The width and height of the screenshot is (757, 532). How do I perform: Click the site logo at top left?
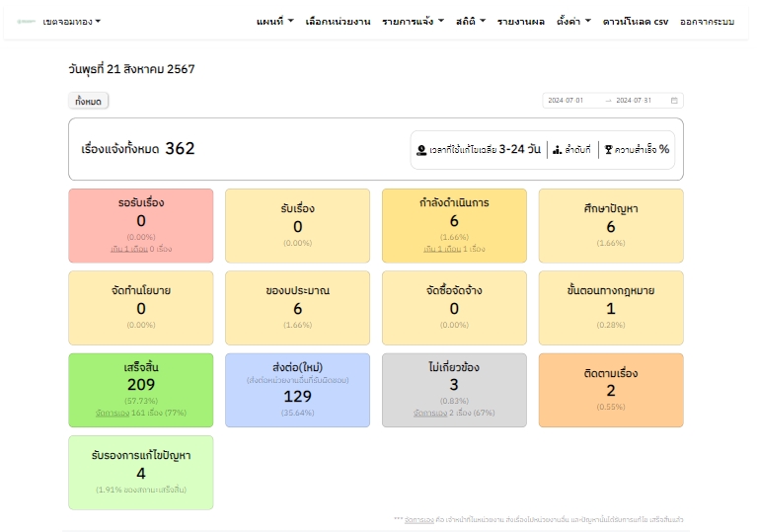coord(27,21)
